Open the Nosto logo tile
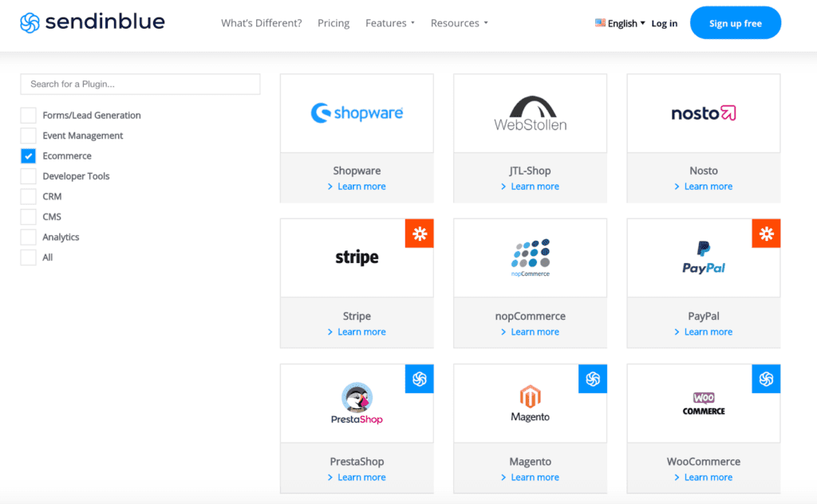 [x=704, y=113]
